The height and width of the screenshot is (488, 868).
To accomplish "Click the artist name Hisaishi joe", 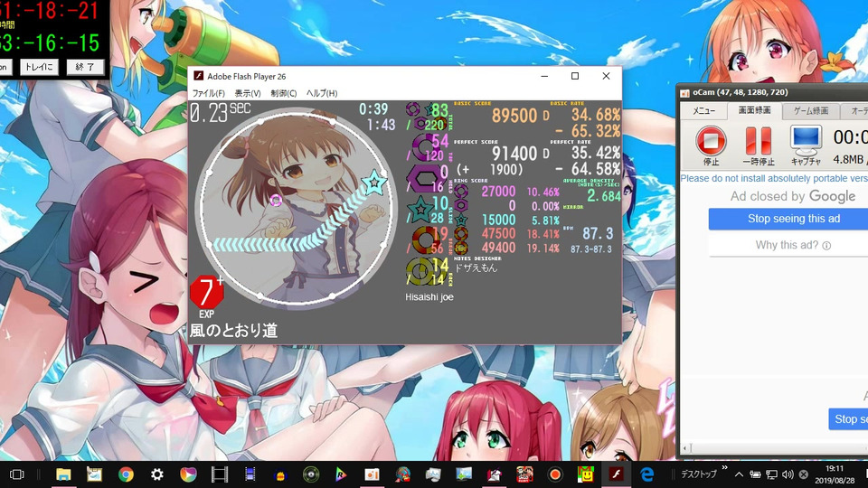I will (429, 297).
